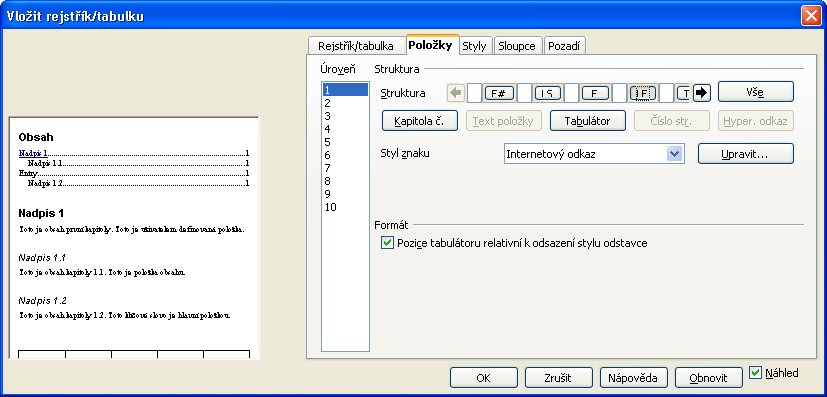827x397 pixels.
Task: Click the empty field before the E# token
Action: tap(475, 93)
